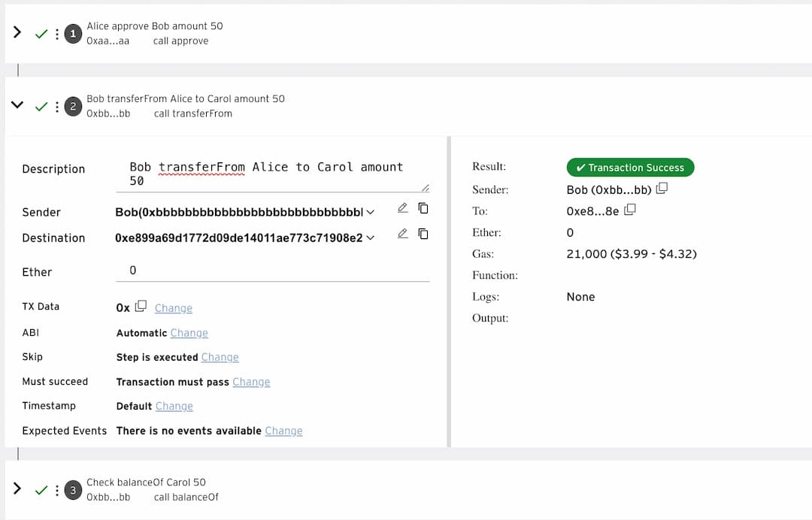Copy the Sender address in the form
Viewport: 812px width, 520px height.
point(423,208)
